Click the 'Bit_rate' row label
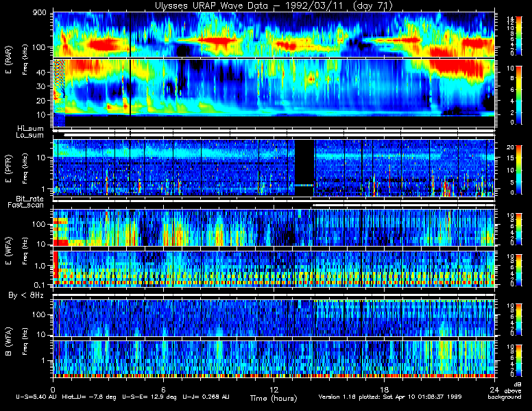 coord(30,199)
